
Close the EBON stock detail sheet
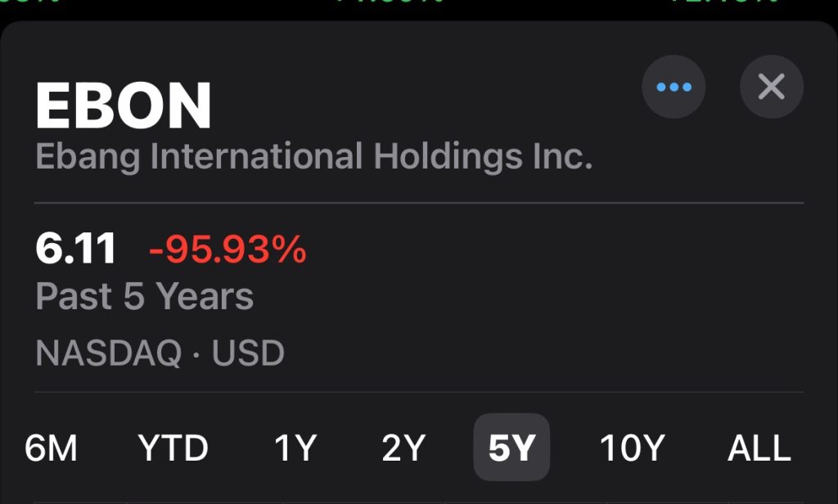click(x=771, y=87)
